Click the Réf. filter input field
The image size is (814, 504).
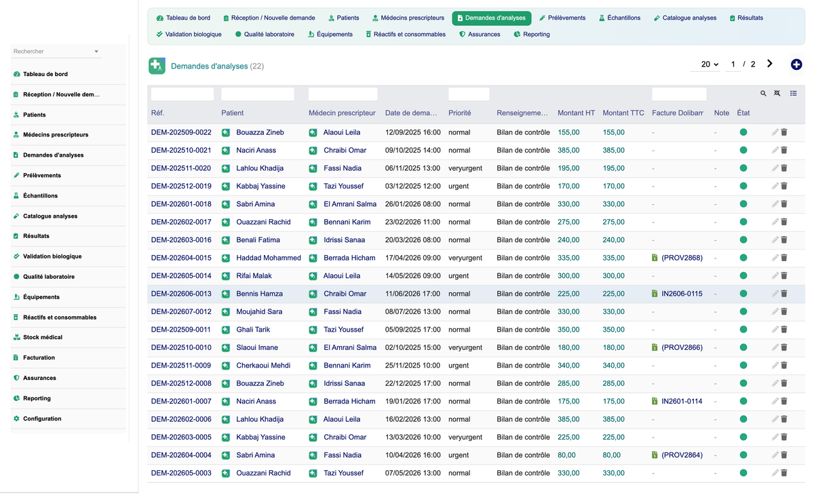coord(182,94)
